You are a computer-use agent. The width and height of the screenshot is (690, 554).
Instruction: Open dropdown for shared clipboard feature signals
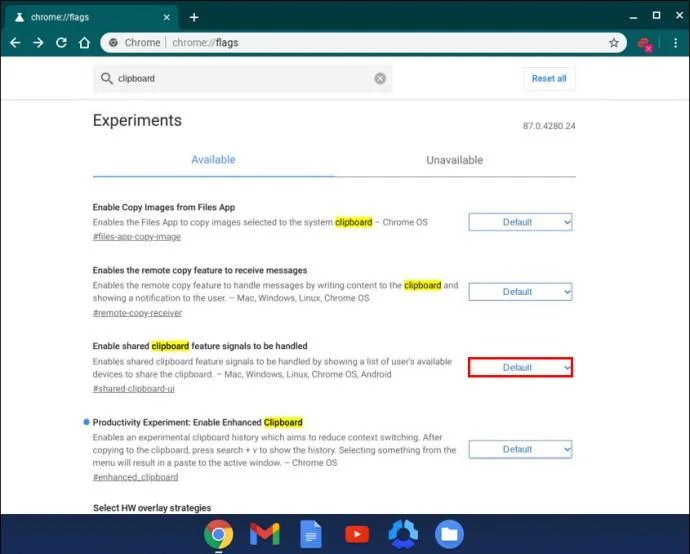[520, 367]
